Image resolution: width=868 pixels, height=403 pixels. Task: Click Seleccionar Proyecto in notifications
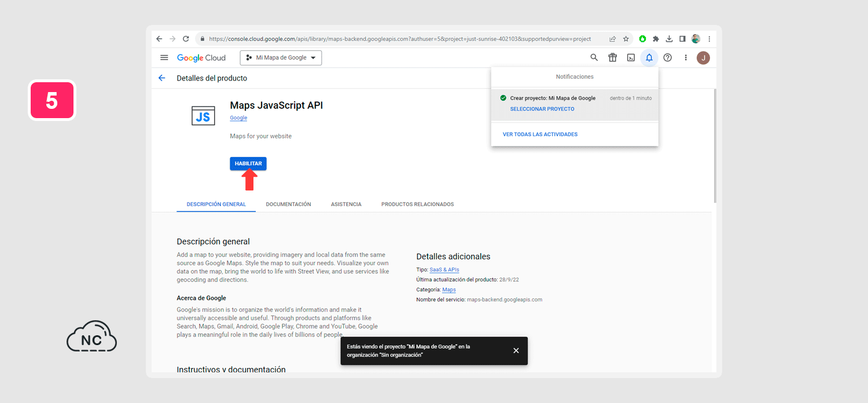click(x=542, y=109)
